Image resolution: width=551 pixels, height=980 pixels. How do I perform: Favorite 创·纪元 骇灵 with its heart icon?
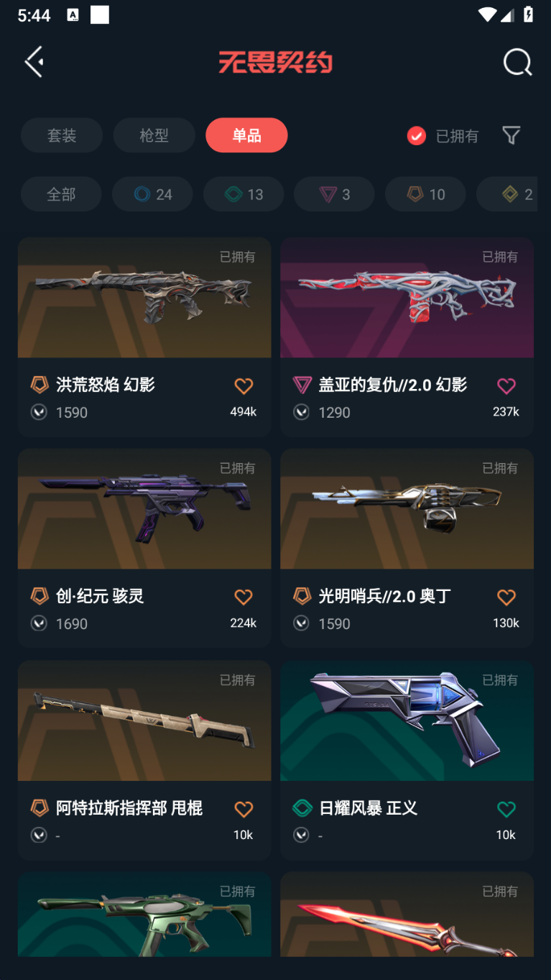pyautogui.click(x=244, y=597)
